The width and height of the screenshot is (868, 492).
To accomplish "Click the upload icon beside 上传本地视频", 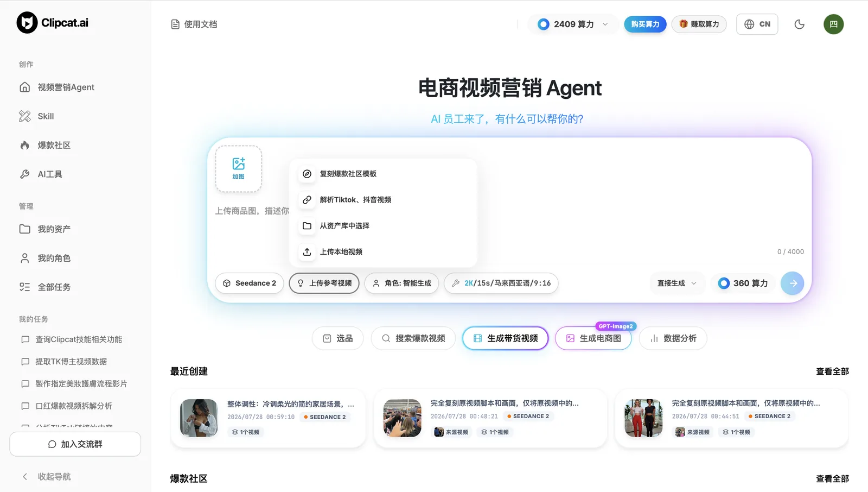I will point(307,252).
